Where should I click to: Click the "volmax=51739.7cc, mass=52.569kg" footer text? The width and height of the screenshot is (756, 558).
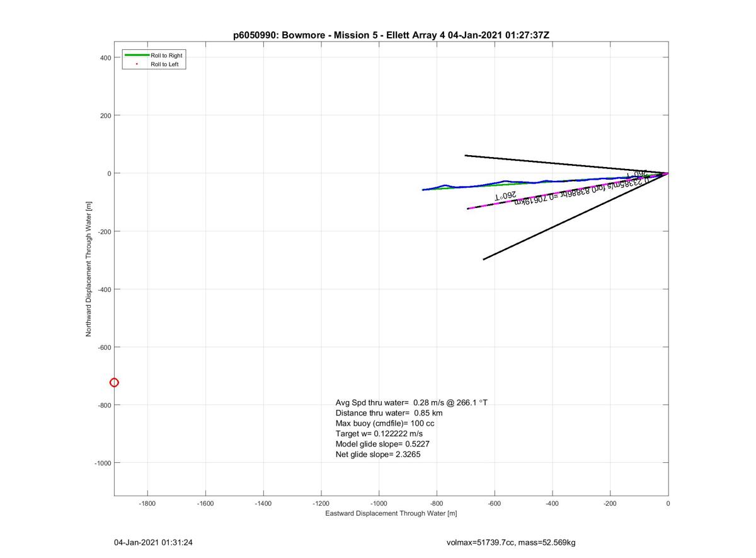(x=511, y=542)
